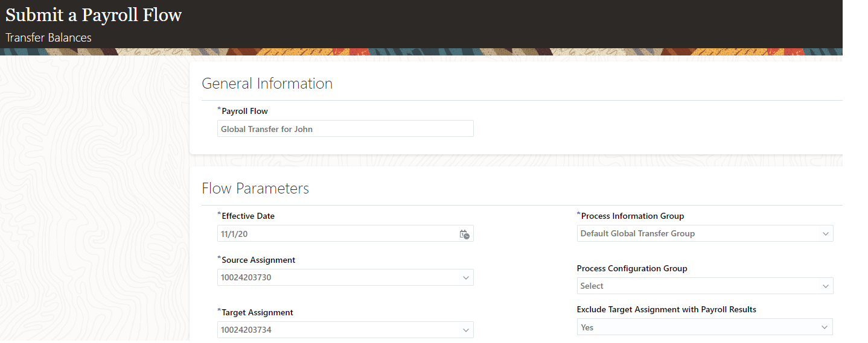Screen dimensions: 868x343
Task: Select the Source Assignment value 10024203730
Action: click(x=335, y=278)
